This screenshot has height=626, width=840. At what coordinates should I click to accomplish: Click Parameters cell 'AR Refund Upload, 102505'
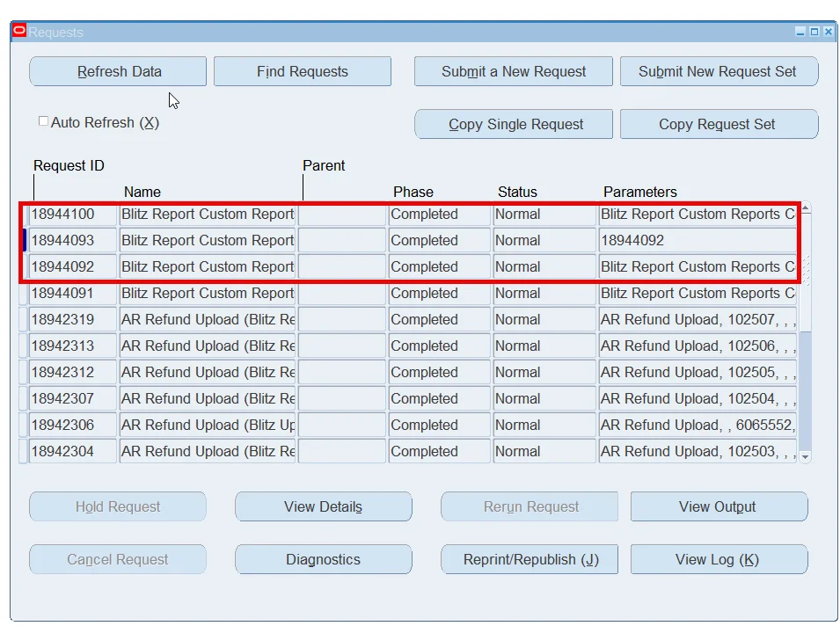[698, 372]
